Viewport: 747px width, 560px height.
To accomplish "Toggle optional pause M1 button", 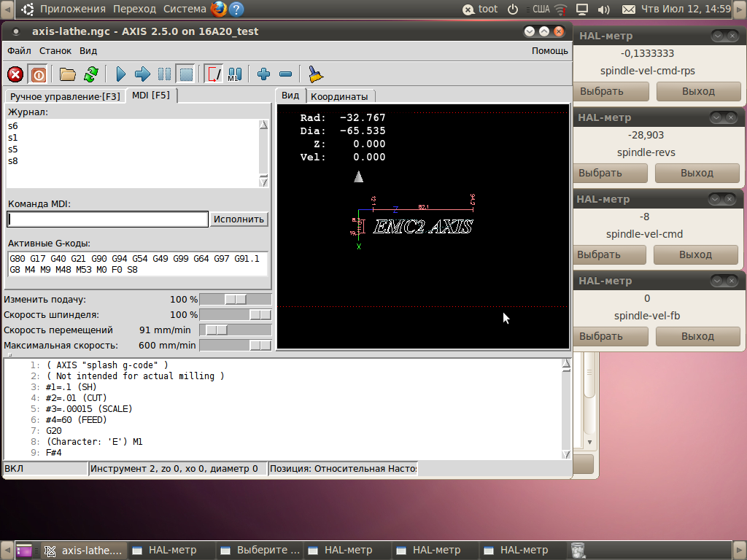I will click(235, 74).
